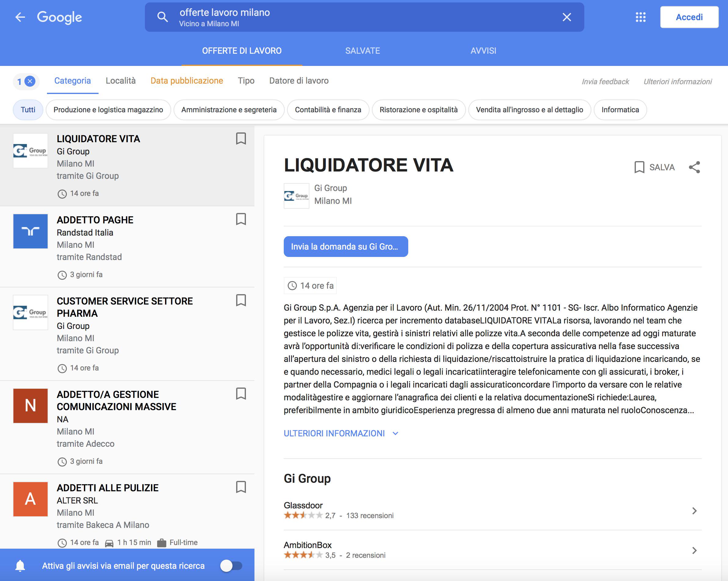Image resolution: width=728 pixels, height=581 pixels.
Task: Select Produzione e logistica magazzino chip
Action: click(108, 110)
